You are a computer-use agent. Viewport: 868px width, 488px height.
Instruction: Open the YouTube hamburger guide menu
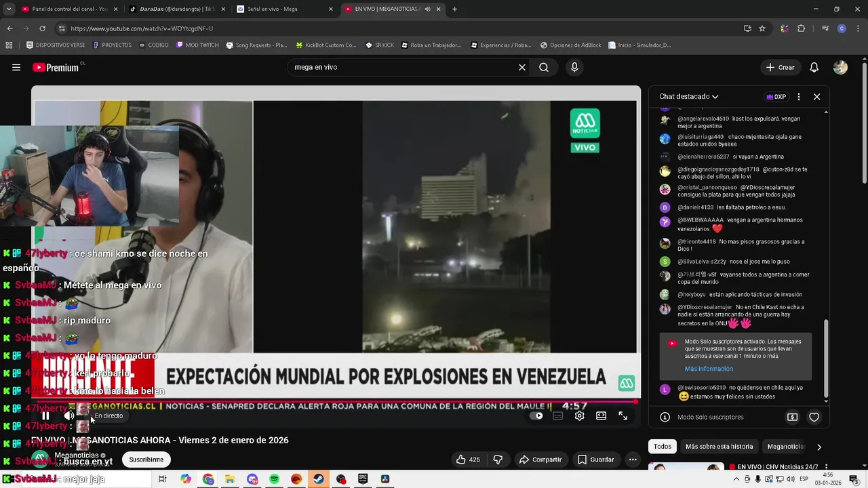[x=16, y=67]
